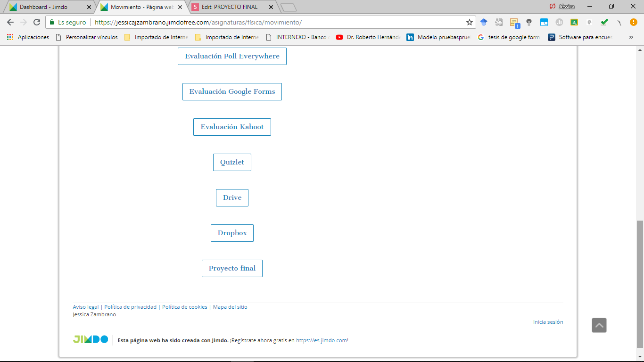Open the Software para encuestas bookmark
The height and width of the screenshot is (362, 644).
[x=580, y=37]
